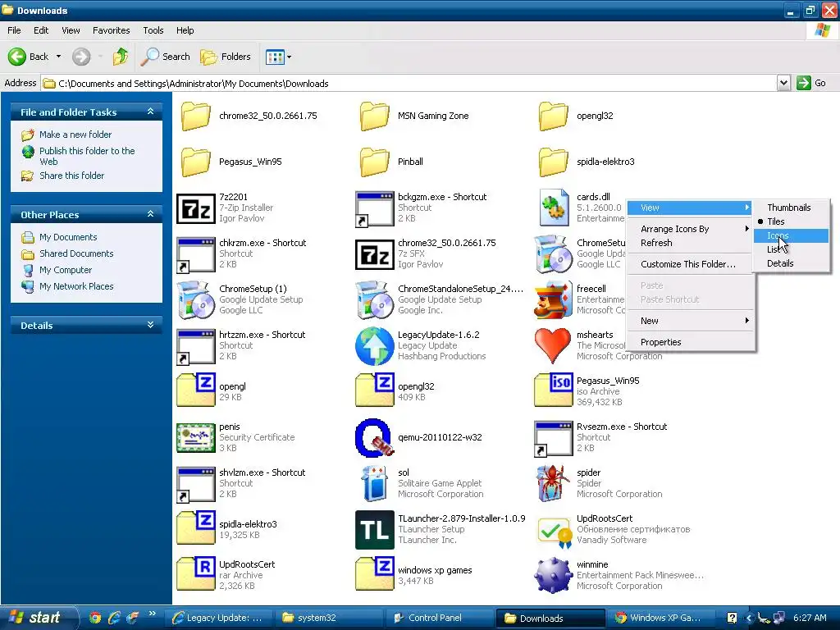Viewport: 840px width, 630px height.
Task: Click the Forward arrow toolbar button
Action: point(81,57)
